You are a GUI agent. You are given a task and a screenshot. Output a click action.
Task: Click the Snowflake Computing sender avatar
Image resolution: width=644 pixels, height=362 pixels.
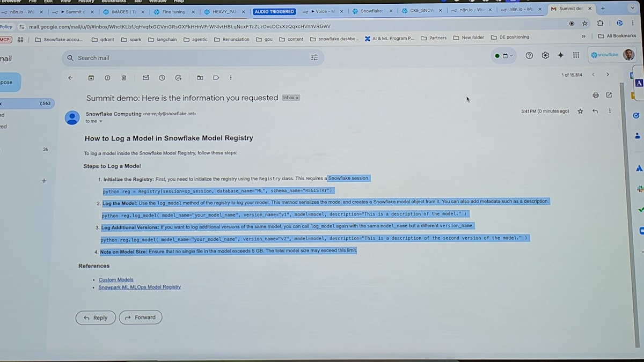click(72, 117)
